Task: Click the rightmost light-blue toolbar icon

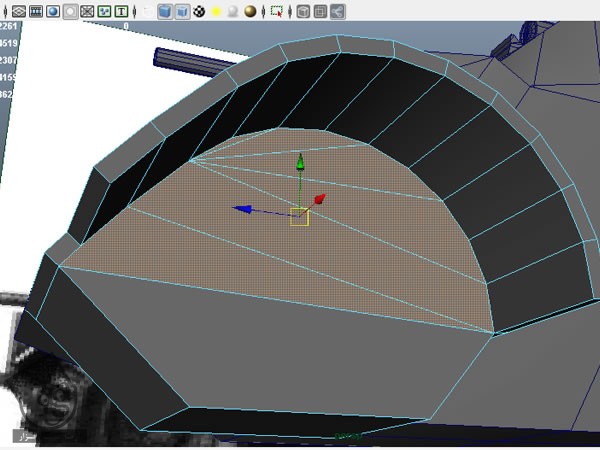Action: tap(336, 11)
